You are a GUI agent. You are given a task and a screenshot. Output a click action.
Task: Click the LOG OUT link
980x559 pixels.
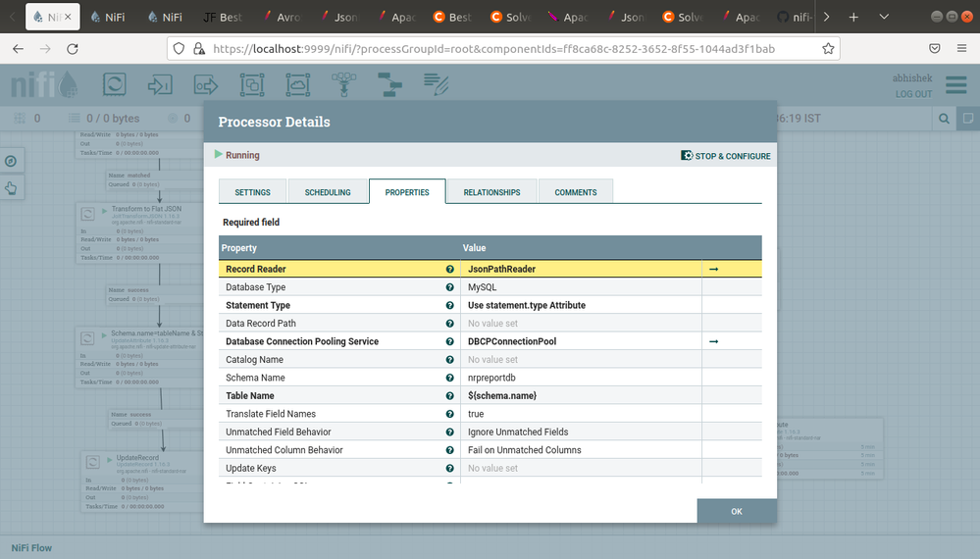(913, 94)
